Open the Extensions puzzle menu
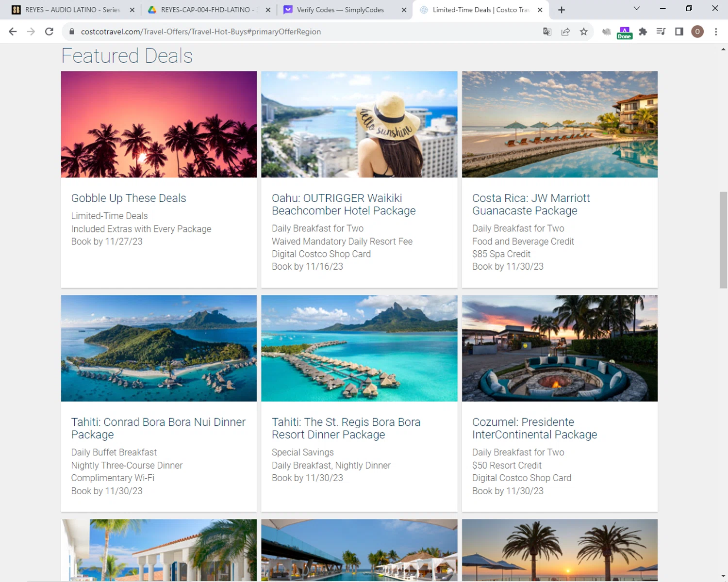 [643, 32]
